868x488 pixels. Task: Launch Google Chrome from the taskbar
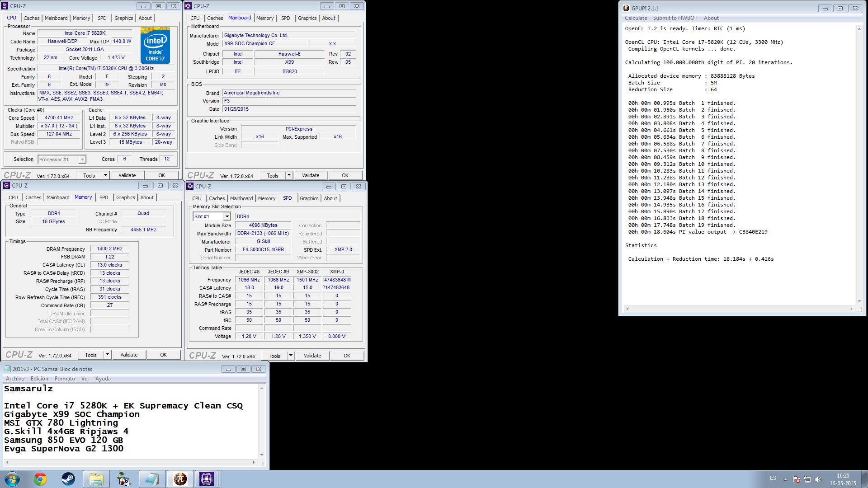(40, 479)
